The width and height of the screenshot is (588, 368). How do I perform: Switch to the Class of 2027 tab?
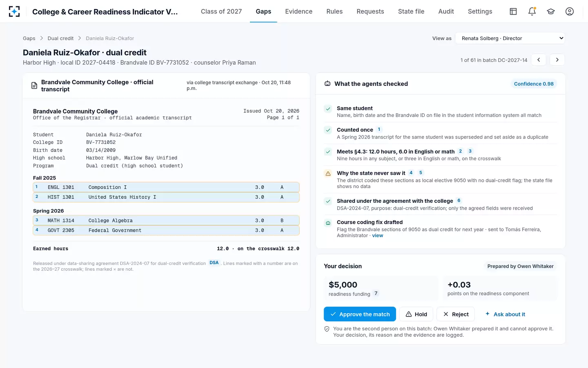pyautogui.click(x=221, y=11)
